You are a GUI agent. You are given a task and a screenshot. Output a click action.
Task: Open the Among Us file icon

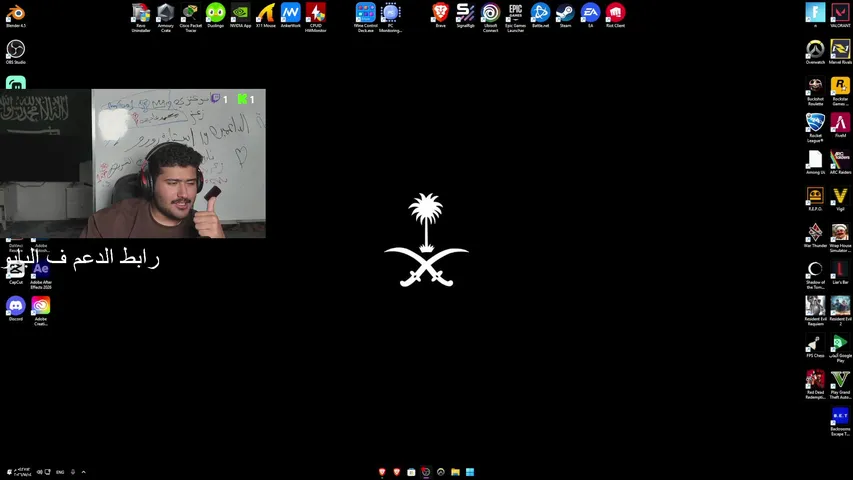815,162
